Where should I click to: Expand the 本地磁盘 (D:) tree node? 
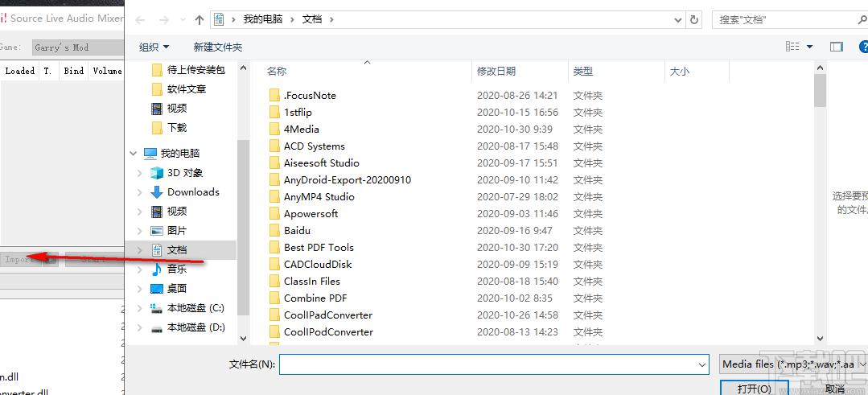coord(140,327)
